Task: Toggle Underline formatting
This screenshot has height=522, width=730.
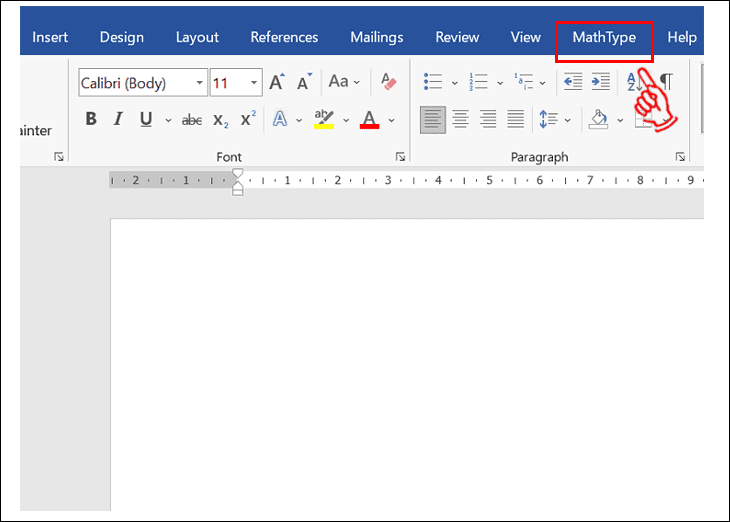Action: click(146, 119)
